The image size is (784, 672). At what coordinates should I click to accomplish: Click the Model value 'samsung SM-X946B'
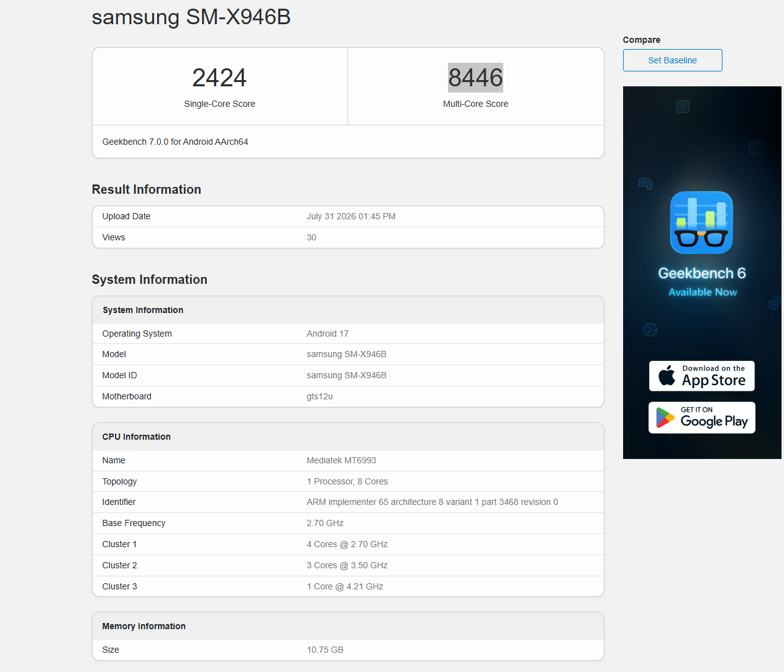point(347,354)
